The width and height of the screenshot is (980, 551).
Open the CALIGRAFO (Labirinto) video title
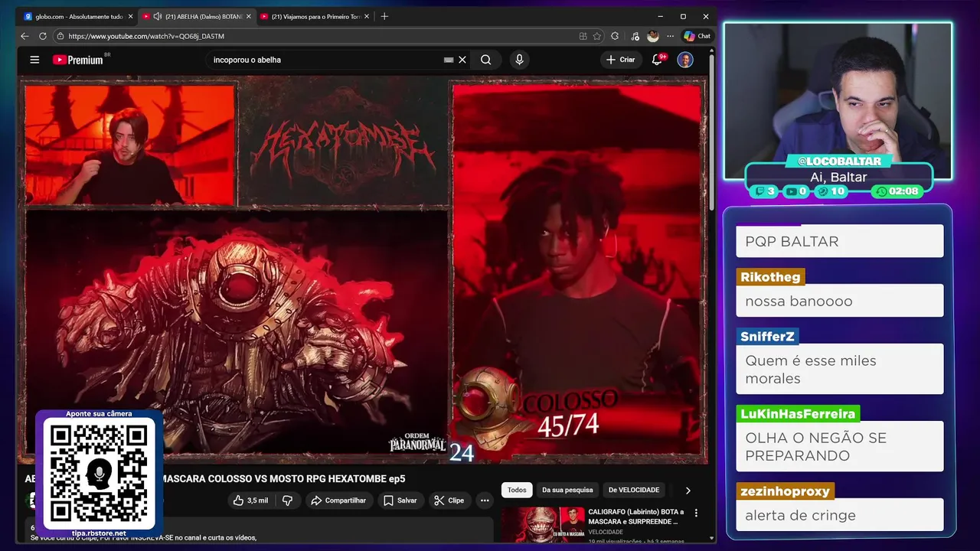[x=636, y=517]
